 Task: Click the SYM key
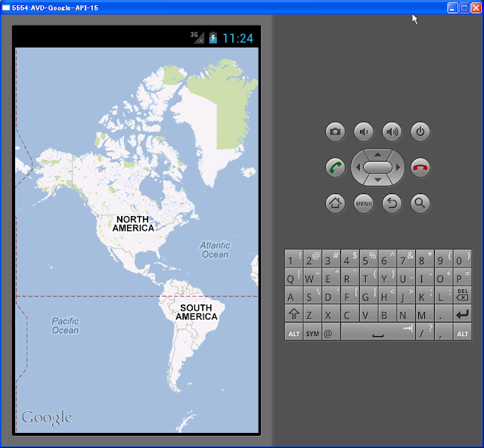click(312, 332)
